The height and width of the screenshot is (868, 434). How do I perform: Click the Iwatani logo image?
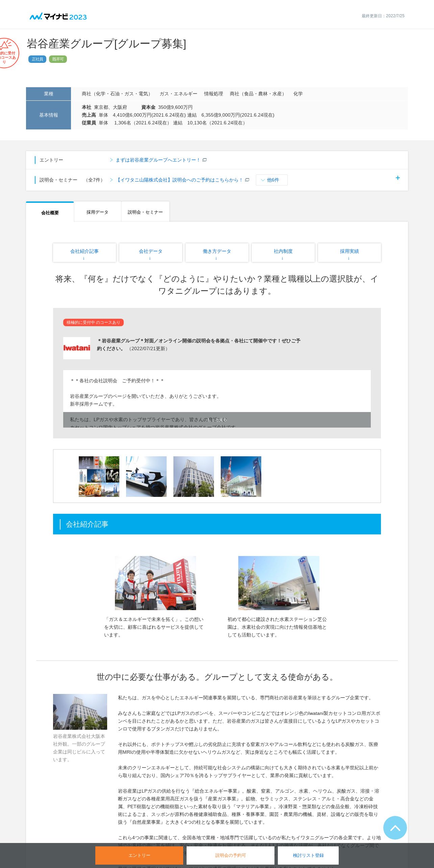77,348
